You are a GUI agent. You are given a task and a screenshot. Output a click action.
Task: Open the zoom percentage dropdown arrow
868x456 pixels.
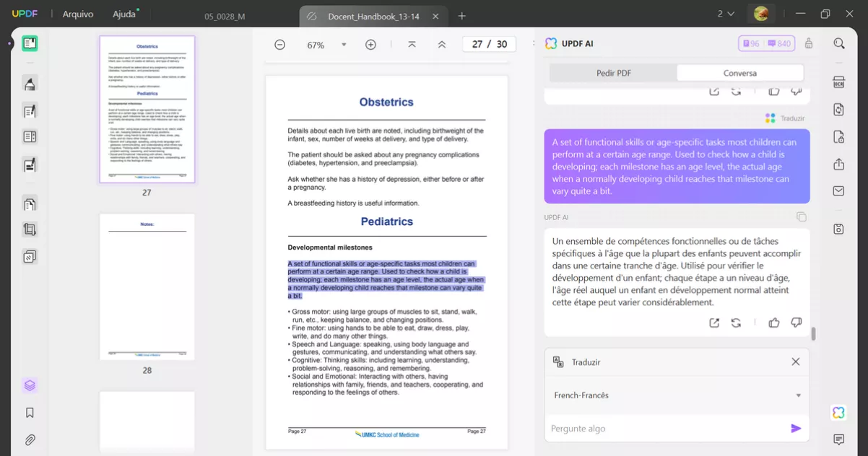[344, 45]
